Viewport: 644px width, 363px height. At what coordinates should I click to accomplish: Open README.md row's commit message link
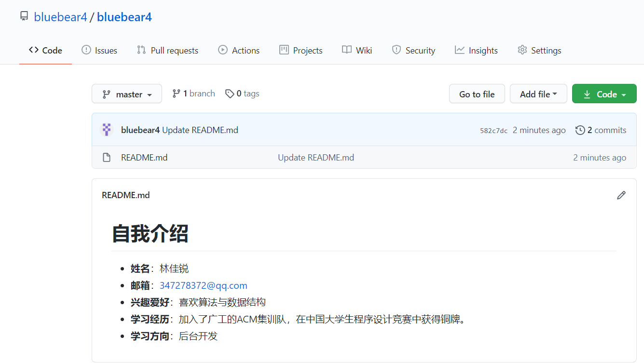[316, 158]
